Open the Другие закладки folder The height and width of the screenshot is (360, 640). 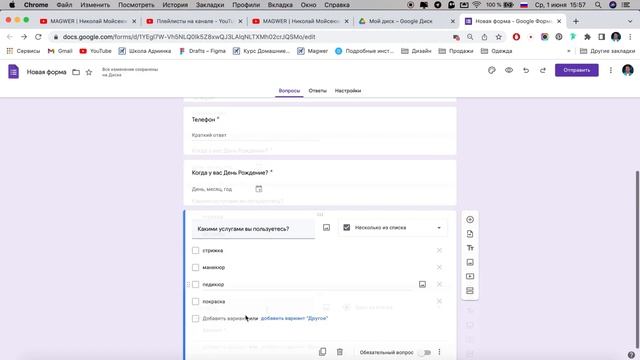607,51
